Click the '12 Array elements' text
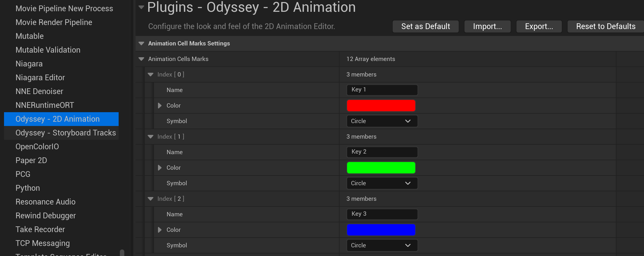Image resolution: width=644 pixels, height=256 pixels. click(371, 59)
